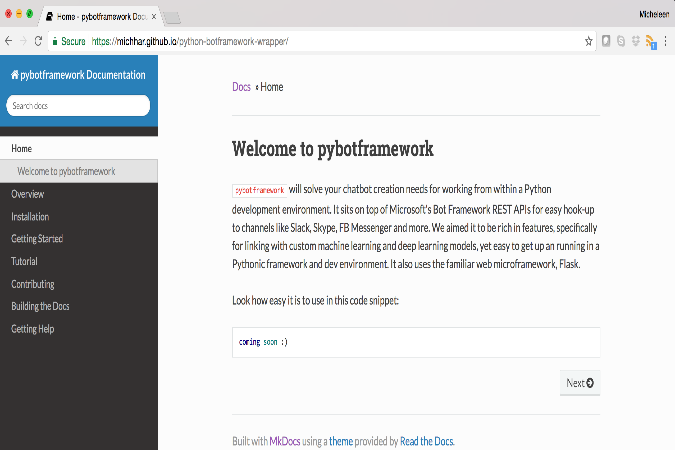This screenshot has height=450, width=675.
Task: Focus the Search docs field
Action: click(78, 106)
